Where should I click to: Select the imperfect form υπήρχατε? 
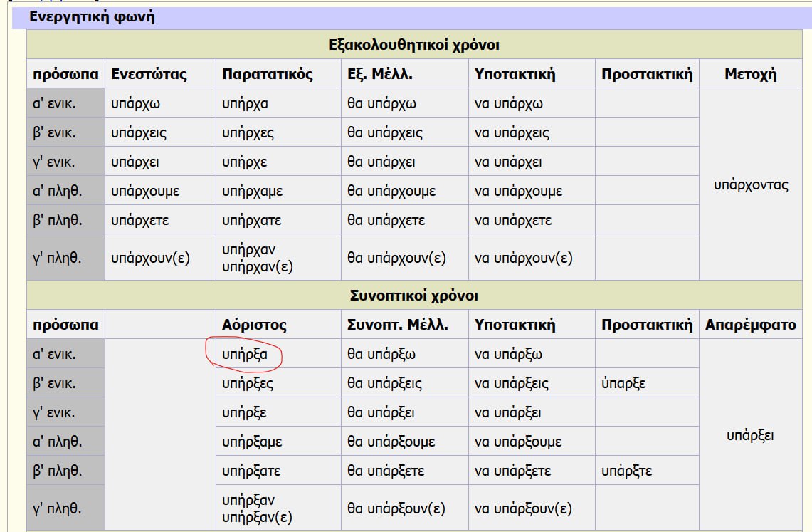[252, 220]
